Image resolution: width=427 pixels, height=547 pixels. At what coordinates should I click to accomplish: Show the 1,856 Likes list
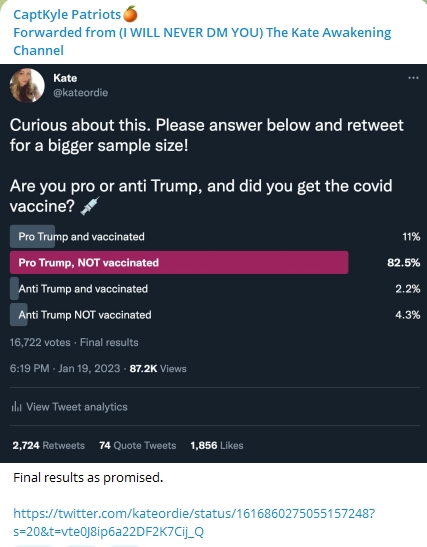point(217,445)
